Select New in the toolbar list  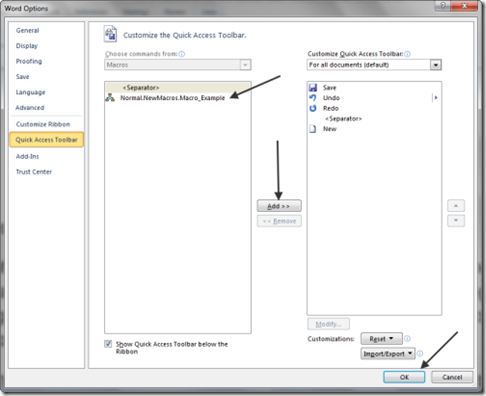tap(374, 129)
